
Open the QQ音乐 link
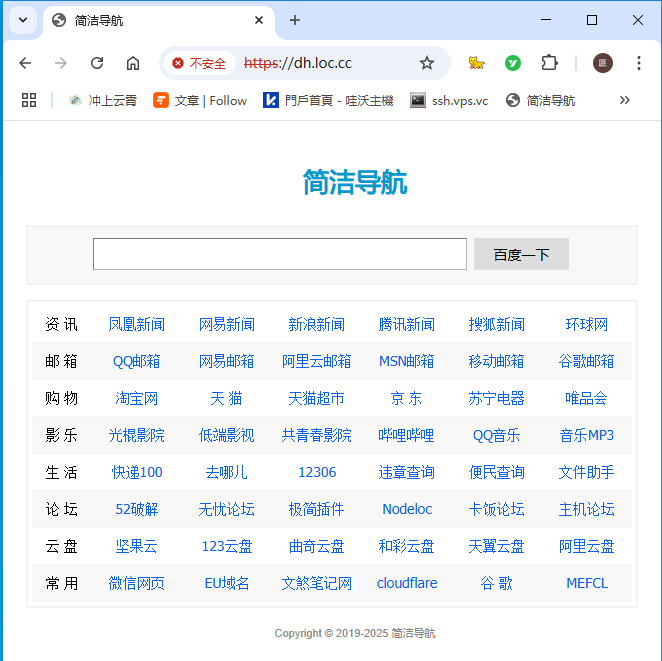click(x=496, y=435)
